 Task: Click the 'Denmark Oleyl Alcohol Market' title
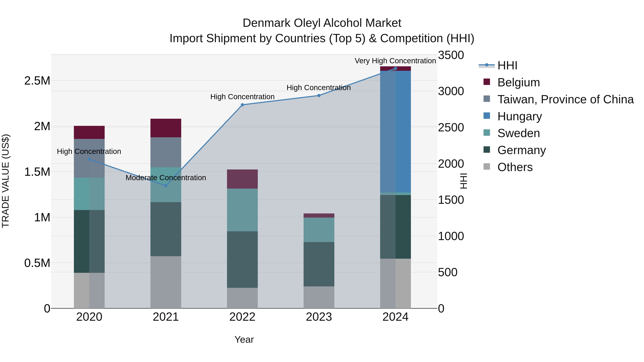click(x=322, y=23)
